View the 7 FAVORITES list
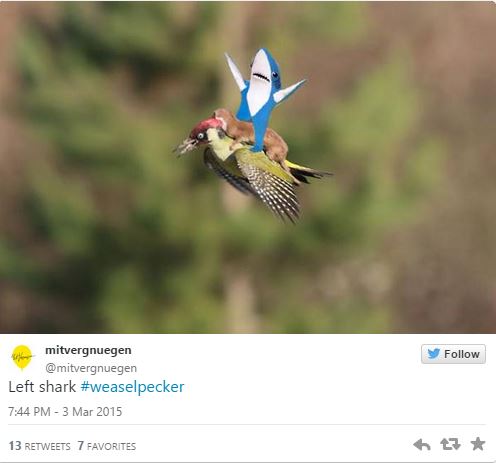This screenshot has width=496, height=463. coord(107,446)
